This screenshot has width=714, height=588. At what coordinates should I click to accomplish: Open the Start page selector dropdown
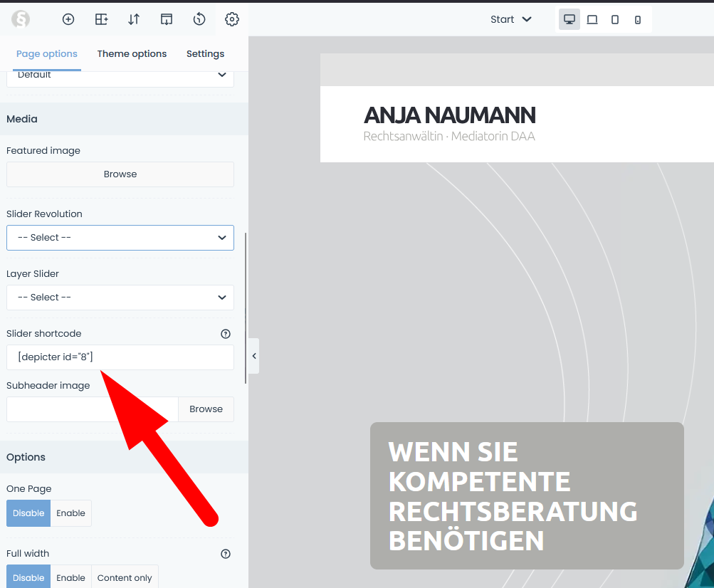point(510,19)
